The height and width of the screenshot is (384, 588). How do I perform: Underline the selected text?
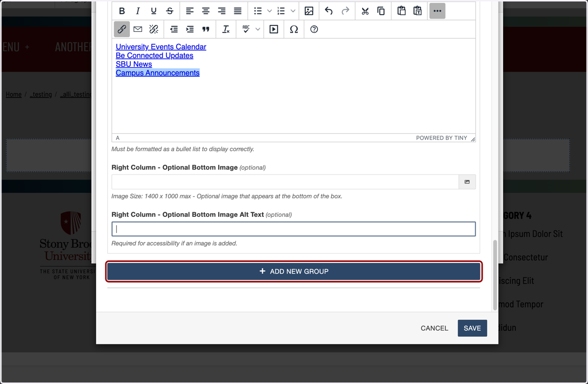pyautogui.click(x=154, y=11)
